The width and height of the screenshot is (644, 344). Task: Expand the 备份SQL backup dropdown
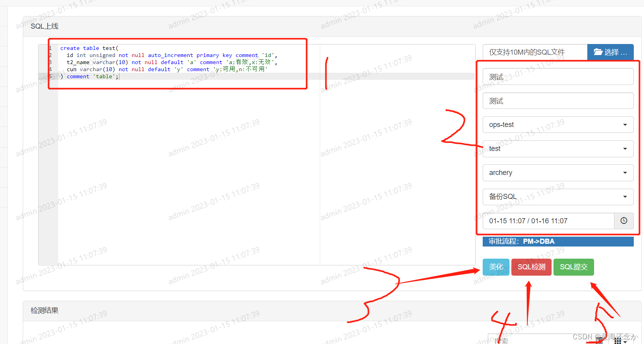[x=558, y=197]
